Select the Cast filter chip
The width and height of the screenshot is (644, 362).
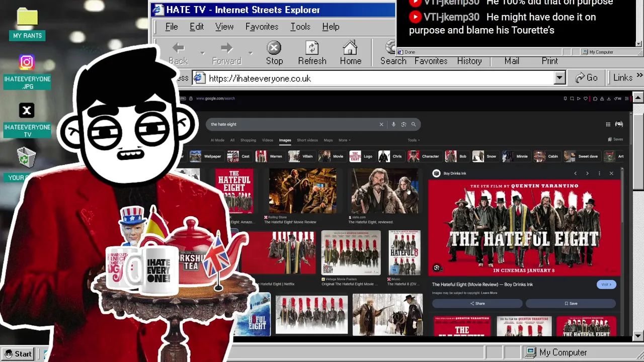(239, 156)
